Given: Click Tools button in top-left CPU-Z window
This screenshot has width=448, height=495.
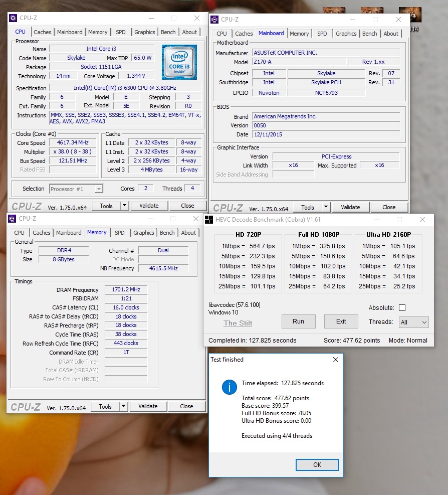Looking at the screenshot, I should click(x=106, y=206).
